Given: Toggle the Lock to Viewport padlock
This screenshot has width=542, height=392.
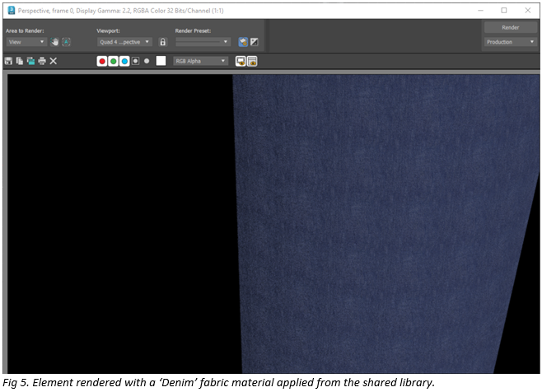Looking at the screenshot, I should point(163,42).
